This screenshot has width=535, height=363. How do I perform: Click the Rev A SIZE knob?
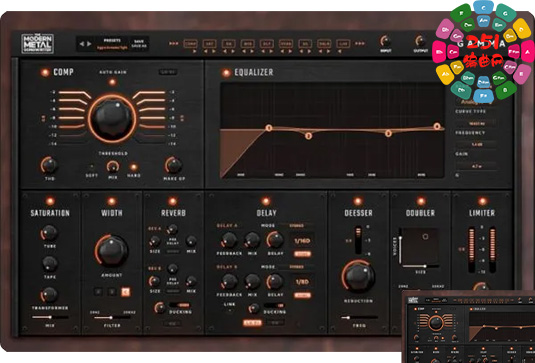click(x=155, y=241)
